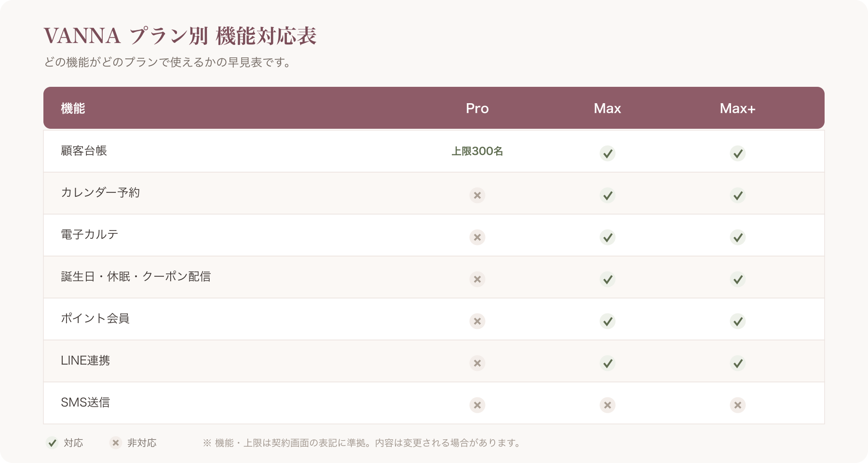
Task: Click the Max+ checkmark for クーポン配信 row
Action: [x=738, y=279]
